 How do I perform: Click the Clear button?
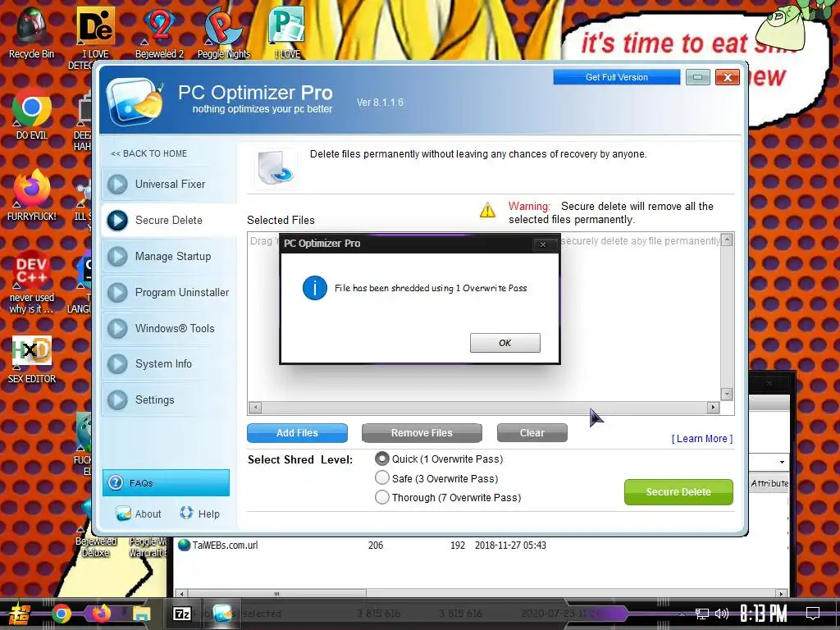[x=532, y=433]
